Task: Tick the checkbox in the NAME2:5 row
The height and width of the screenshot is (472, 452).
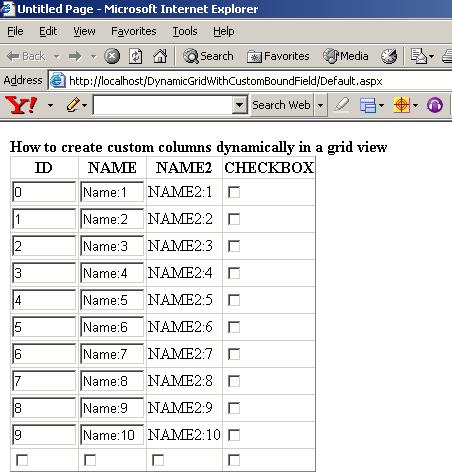Action: tap(234, 300)
